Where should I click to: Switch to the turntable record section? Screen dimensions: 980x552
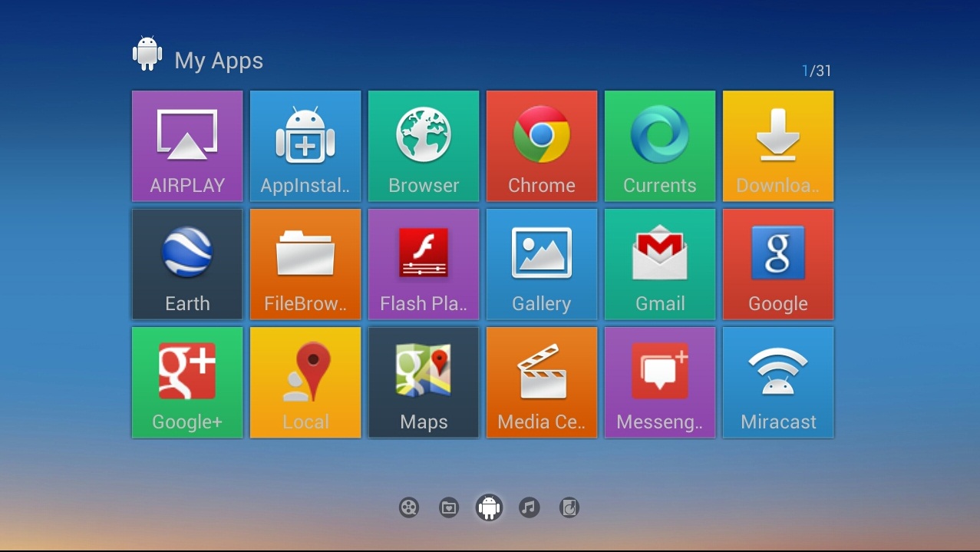569,507
